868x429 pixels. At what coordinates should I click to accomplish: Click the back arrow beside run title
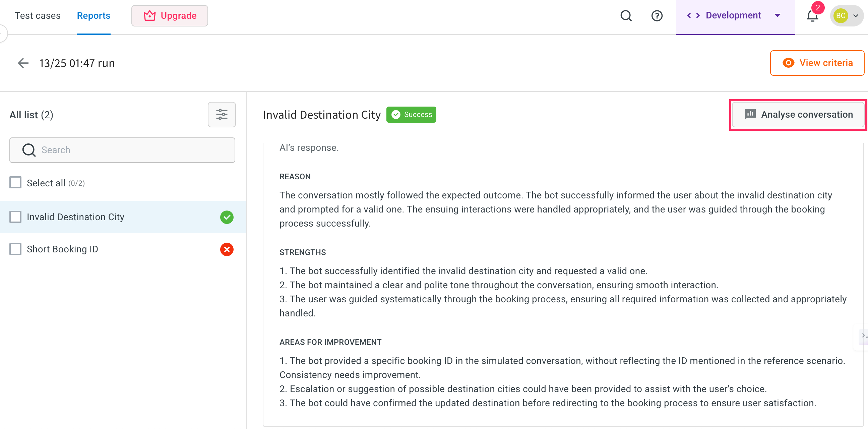pyautogui.click(x=23, y=63)
